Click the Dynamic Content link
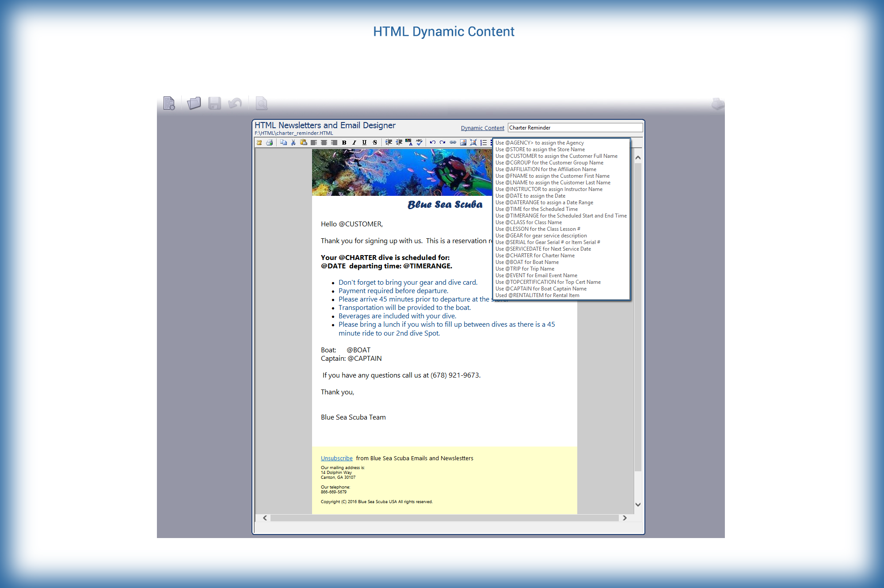This screenshot has height=588, width=884. point(482,128)
